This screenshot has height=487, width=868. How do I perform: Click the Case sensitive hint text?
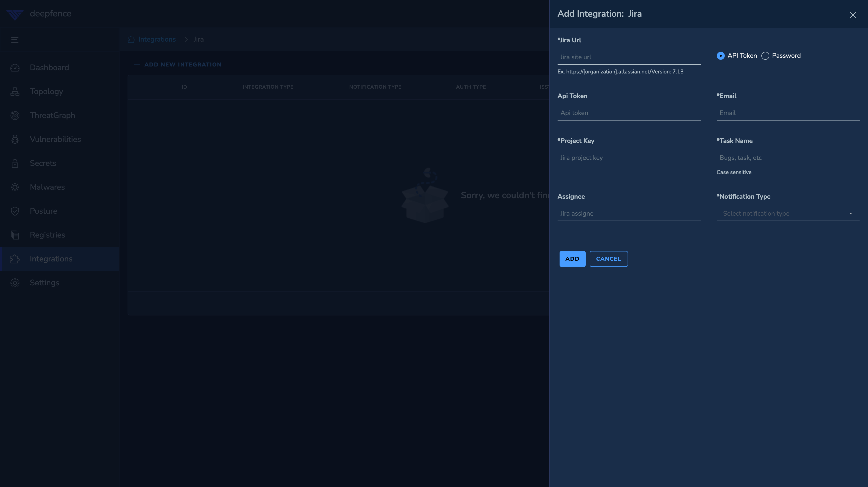[734, 173]
